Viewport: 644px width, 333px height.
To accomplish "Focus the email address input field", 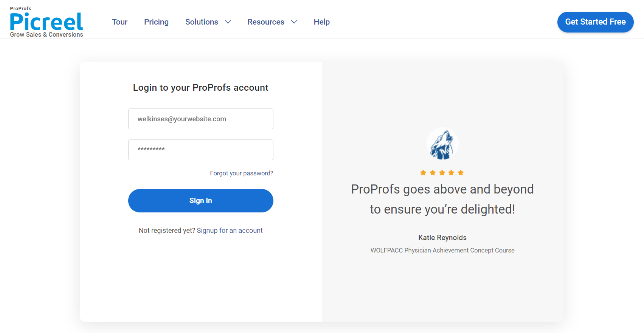I will coord(200,119).
